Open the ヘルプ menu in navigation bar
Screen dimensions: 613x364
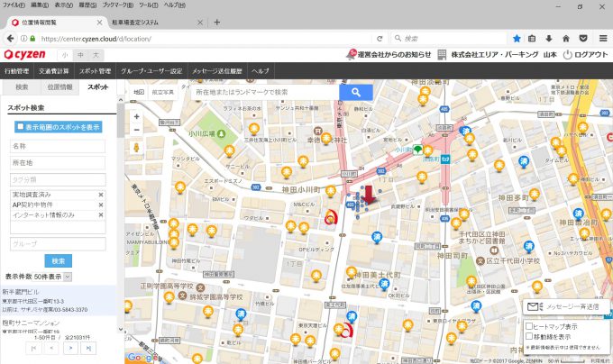coord(261,71)
